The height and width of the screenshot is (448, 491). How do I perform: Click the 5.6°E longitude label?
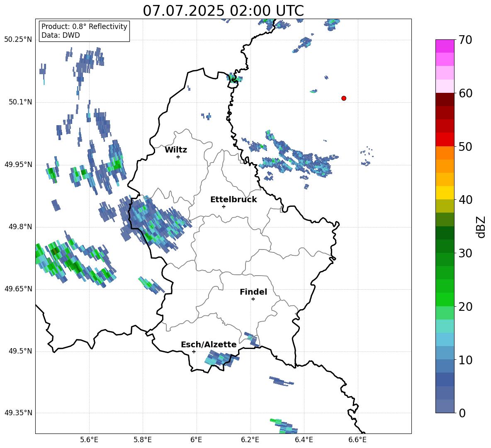[89, 440]
